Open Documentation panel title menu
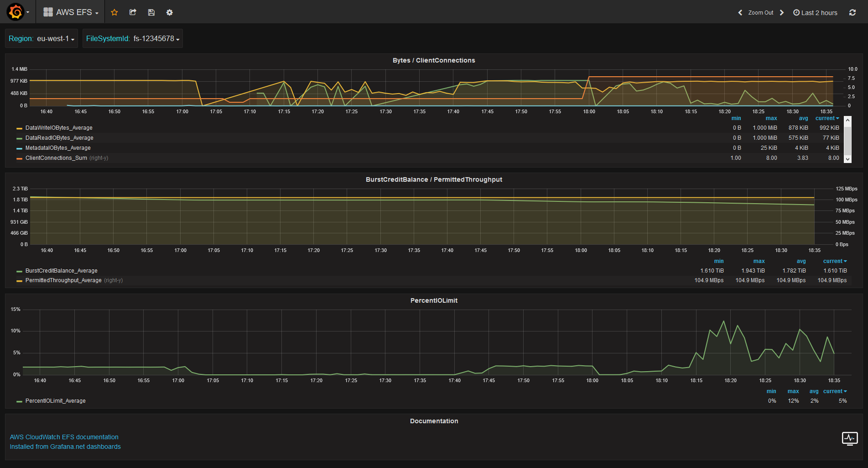This screenshot has width=868, height=468. [x=434, y=421]
